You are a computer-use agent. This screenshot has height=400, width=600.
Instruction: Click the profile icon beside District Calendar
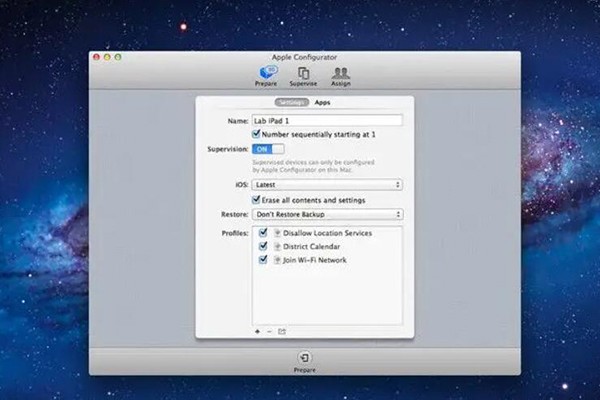tap(277, 247)
